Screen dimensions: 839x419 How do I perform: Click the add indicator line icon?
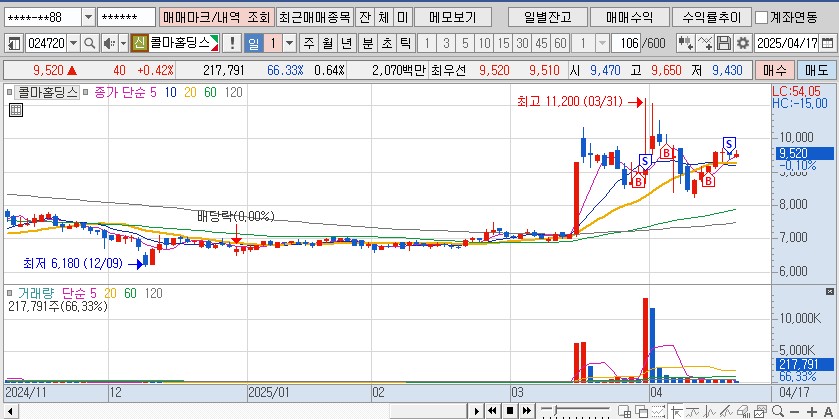(705, 43)
